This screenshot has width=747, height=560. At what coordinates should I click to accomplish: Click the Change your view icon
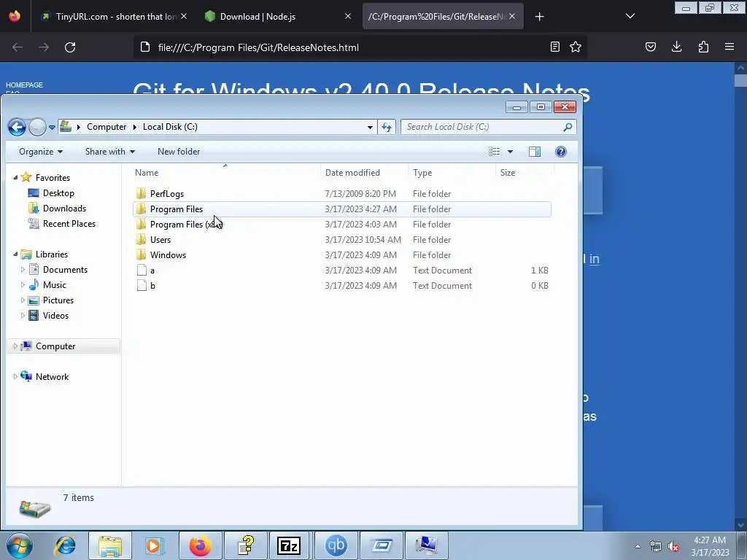pos(495,152)
